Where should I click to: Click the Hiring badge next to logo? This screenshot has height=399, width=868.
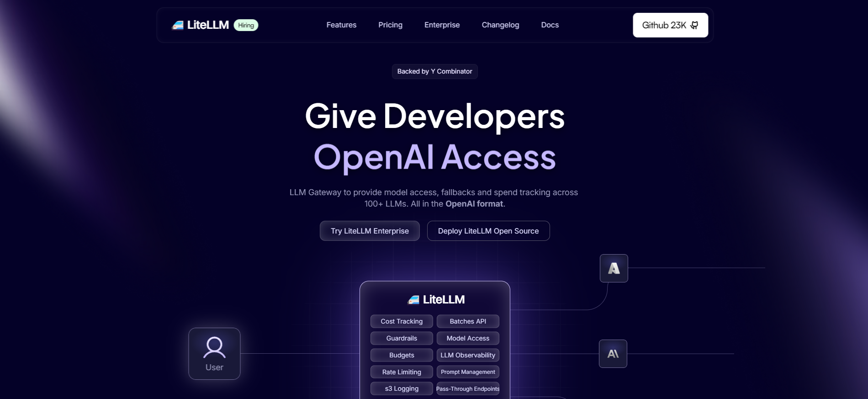pos(246,25)
